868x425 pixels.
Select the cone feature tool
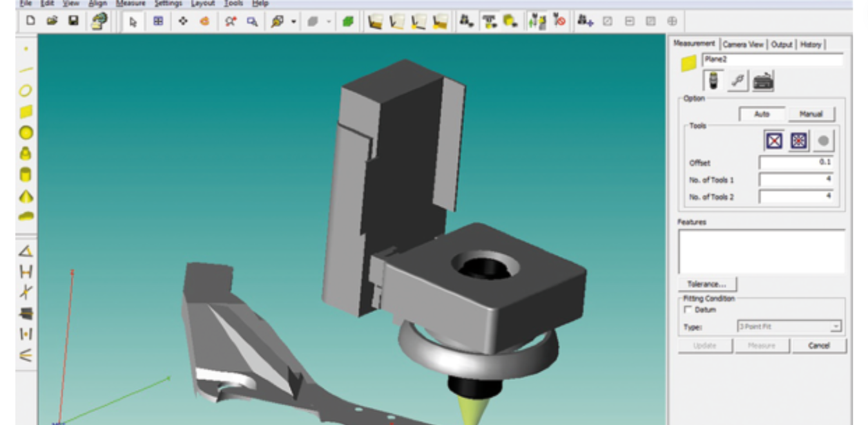[26, 196]
